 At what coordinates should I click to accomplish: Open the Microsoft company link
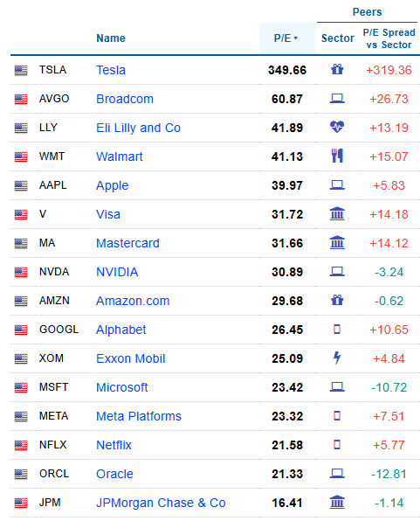(122, 387)
